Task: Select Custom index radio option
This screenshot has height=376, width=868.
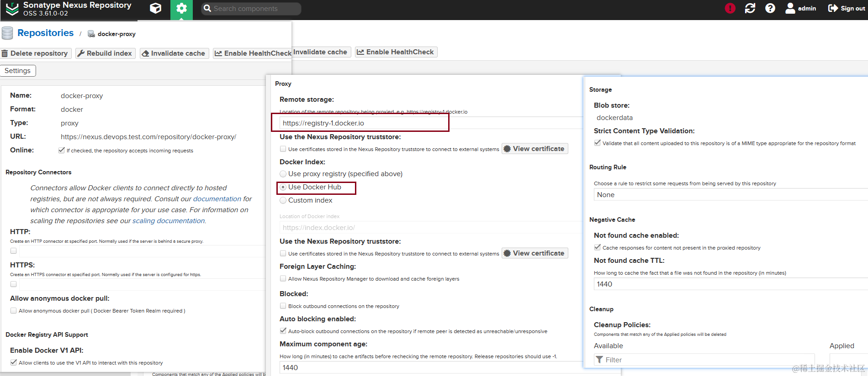Action: (283, 200)
